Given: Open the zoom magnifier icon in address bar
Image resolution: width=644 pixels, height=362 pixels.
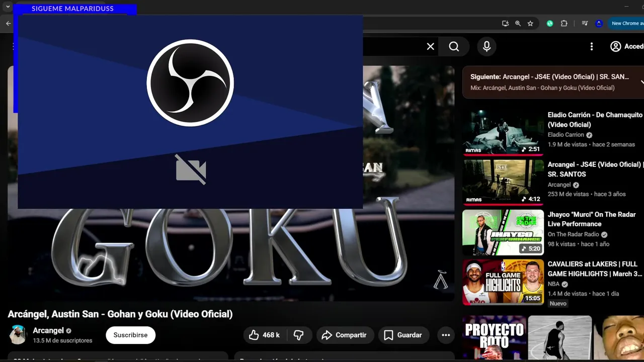Looking at the screenshot, I should coord(518,23).
